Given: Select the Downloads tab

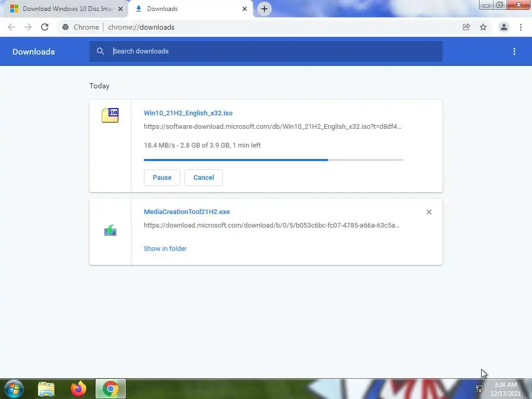Looking at the screenshot, I should [191, 9].
